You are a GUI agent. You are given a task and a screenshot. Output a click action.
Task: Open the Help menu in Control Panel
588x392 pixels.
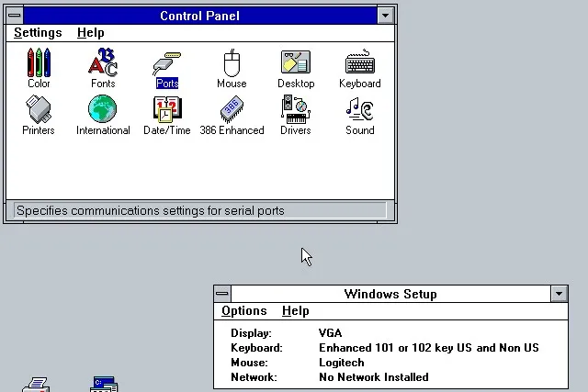[90, 33]
